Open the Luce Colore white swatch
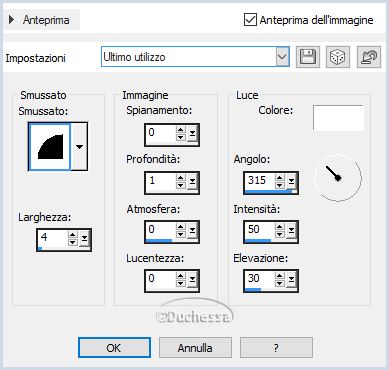 (x=338, y=118)
